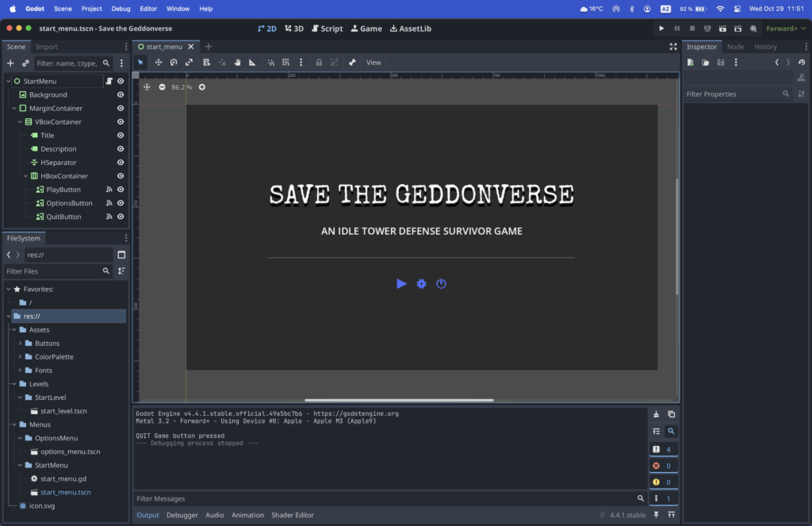Select the Move Mode tool in the viewport toolbar
812x526 pixels.
(x=158, y=62)
